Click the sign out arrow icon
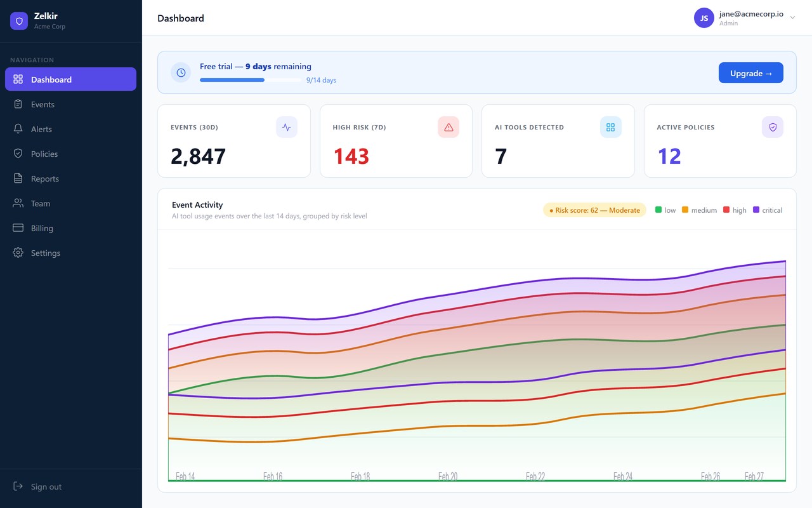The image size is (812, 508). (x=18, y=486)
